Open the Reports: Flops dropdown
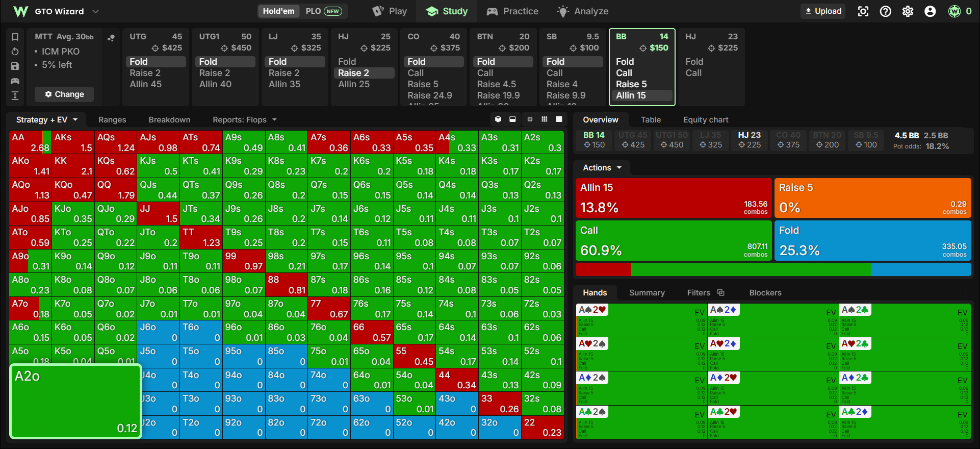The height and width of the screenshot is (449, 980). click(x=245, y=120)
